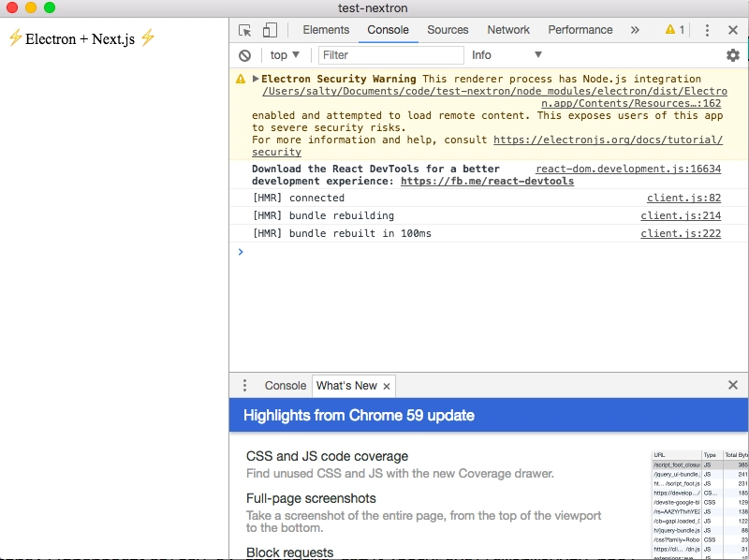Screen dimensions: 749x560
Task: Click the console prompt input line
Action: coord(489,252)
